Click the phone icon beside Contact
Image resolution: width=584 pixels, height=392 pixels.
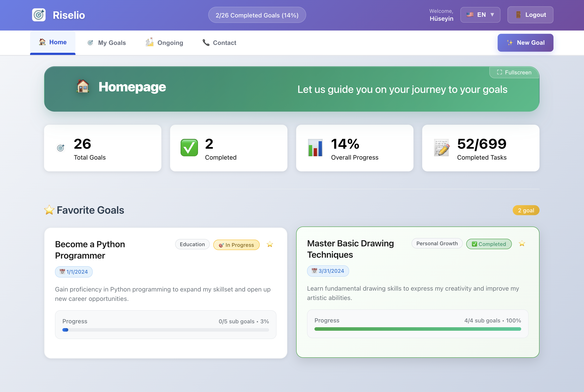[x=206, y=43]
